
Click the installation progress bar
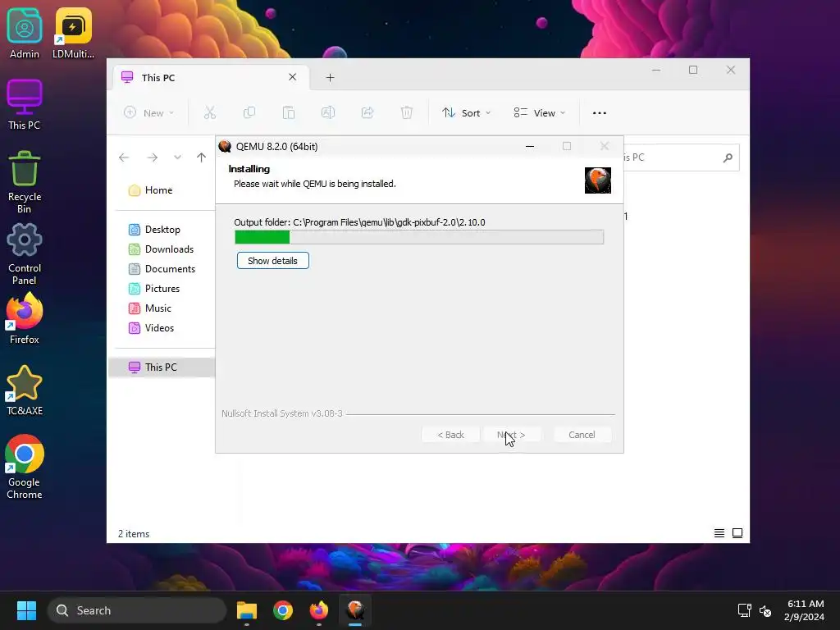[419, 237]
